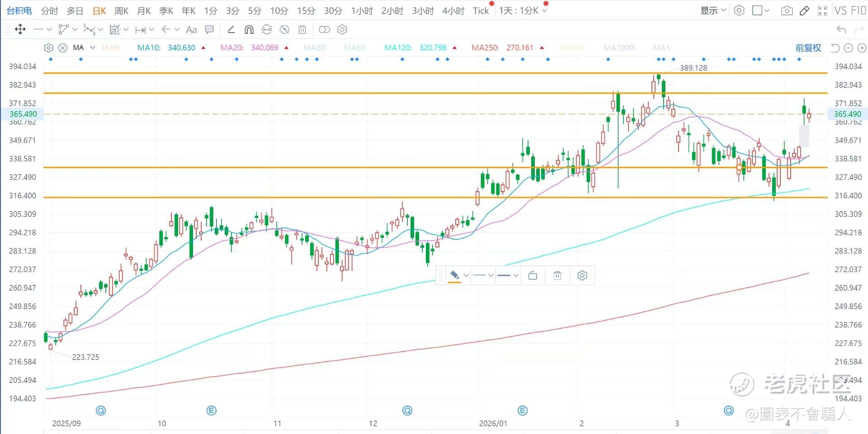This screenshot has width=868, height=434.
Task: Undo the last drawing action
Action: 841,30
